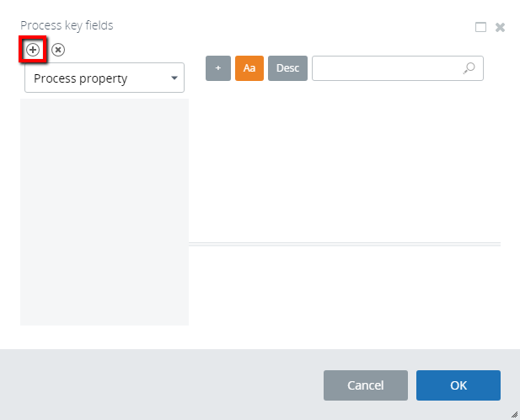Maximize the Process key fields dialog
This screenshot has width=520, height=420.
pos(480,27)
